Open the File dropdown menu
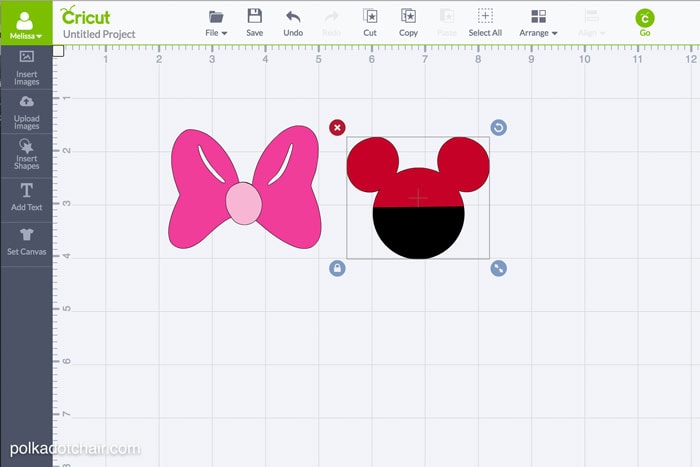The height and width of the screenshot is (467, 700). [x=216, y=22]
